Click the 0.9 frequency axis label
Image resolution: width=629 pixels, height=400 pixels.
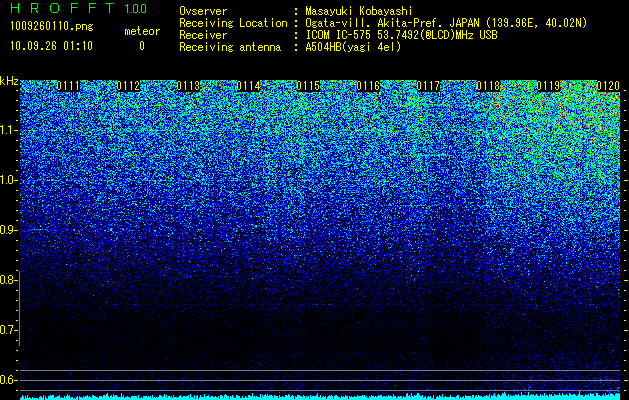pos(9,230)
